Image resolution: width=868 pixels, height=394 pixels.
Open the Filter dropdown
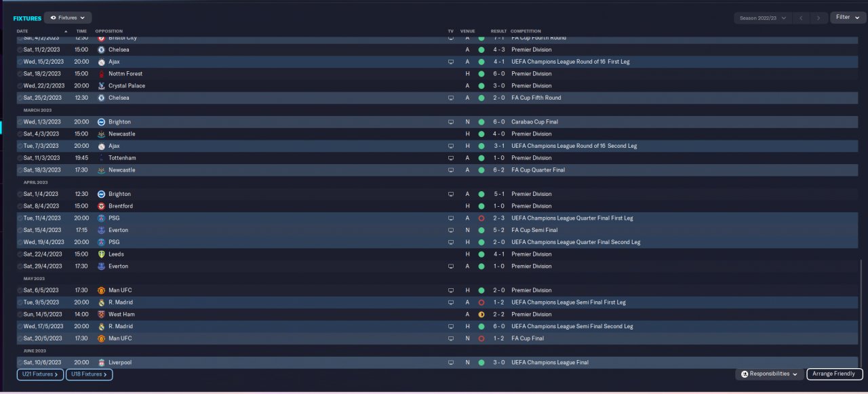(x=848, y=18)
